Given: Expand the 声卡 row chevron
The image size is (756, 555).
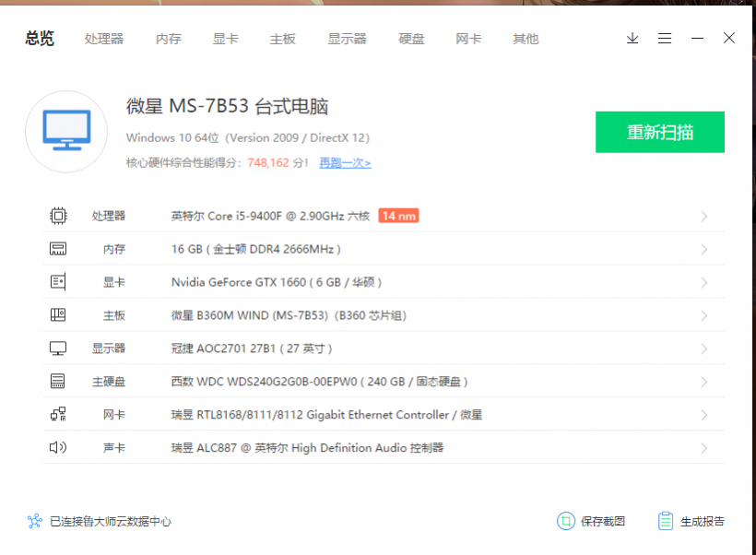Looking at the screenshot, I should click(704, 448).
